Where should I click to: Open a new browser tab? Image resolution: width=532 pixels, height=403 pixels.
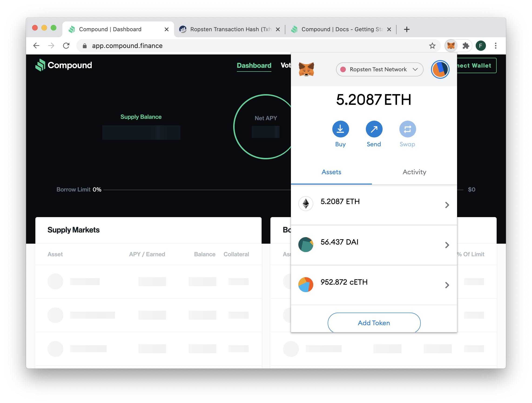(x=407, y=29)
